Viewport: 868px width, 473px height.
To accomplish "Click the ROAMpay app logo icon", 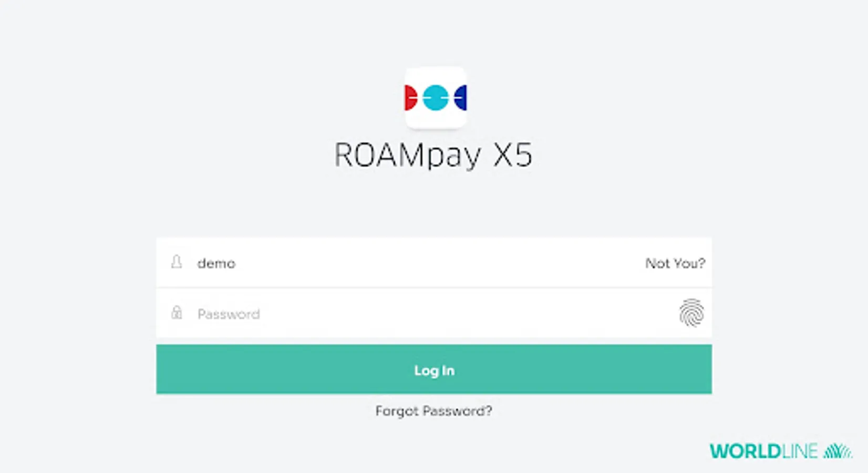I will pyautogui.click(x=436, y=98).
